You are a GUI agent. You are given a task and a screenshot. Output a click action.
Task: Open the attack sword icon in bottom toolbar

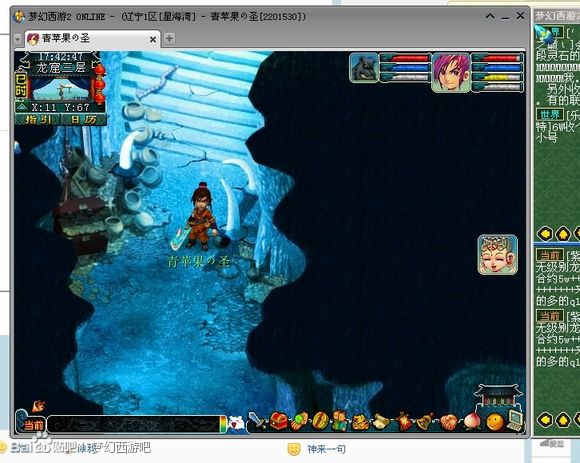pos(257,420)
